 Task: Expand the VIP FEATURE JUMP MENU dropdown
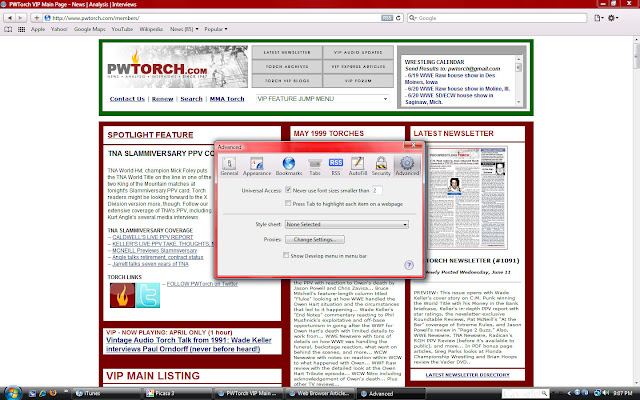coord(322,99)
